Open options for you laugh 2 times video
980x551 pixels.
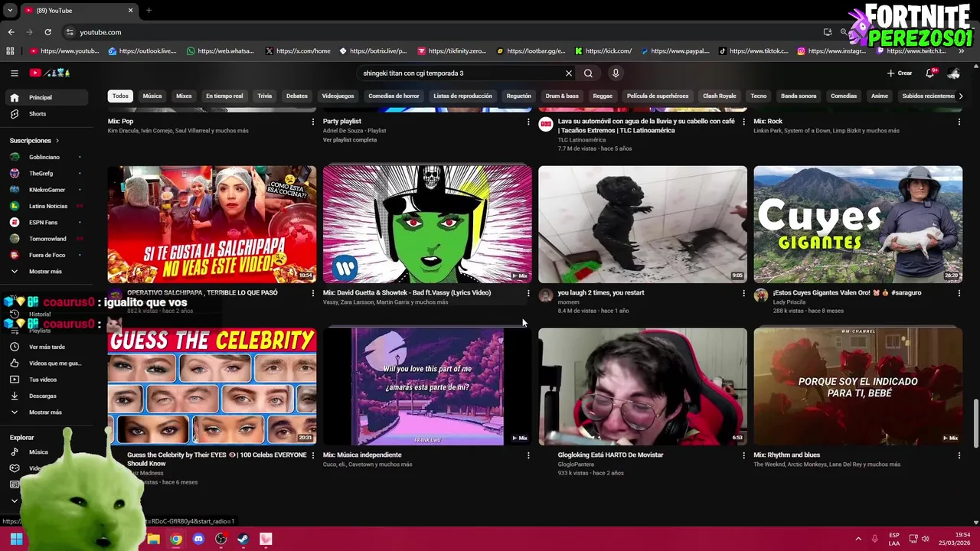(743, 293)
